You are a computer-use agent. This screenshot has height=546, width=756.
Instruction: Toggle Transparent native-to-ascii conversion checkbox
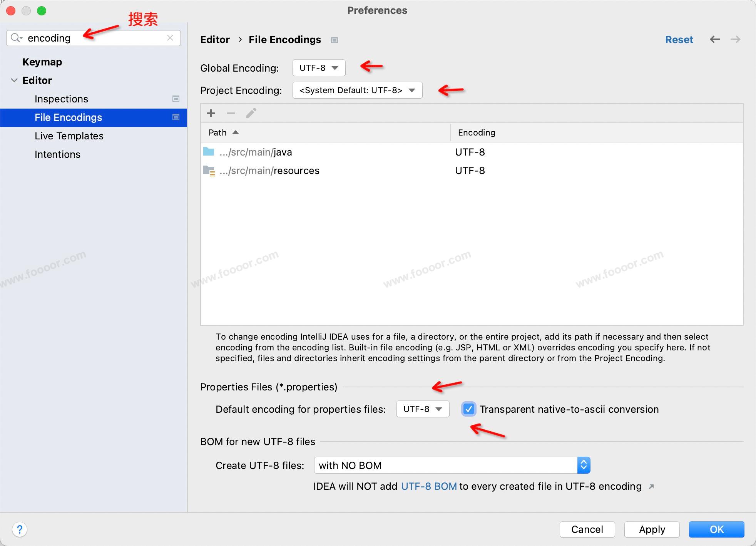point(468,409)
